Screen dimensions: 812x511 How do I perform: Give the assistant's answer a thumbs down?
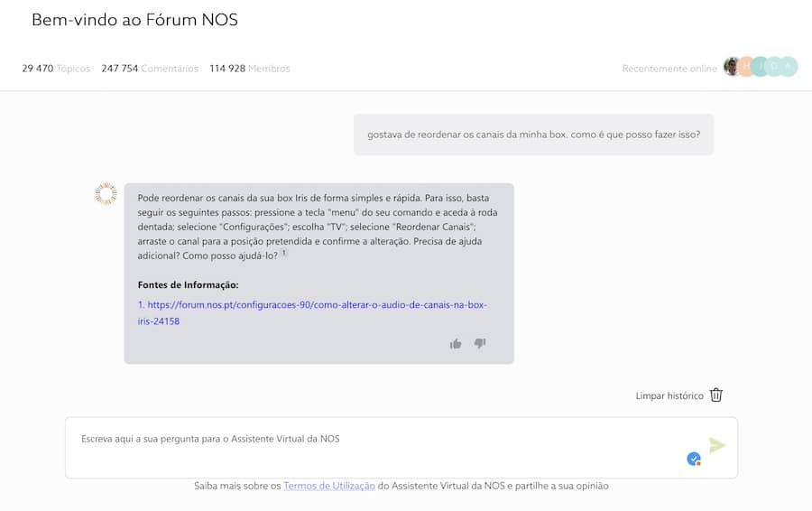tap(480, 344)
